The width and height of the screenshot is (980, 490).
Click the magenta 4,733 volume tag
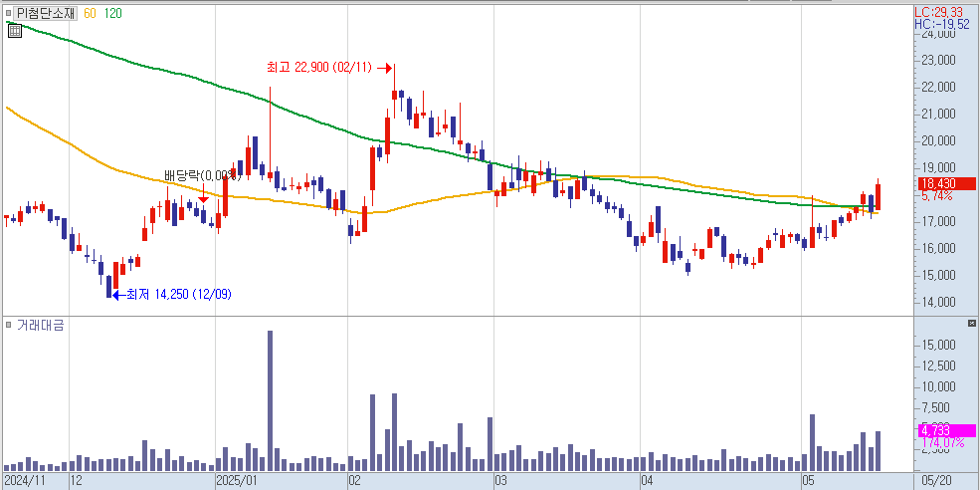946,430
